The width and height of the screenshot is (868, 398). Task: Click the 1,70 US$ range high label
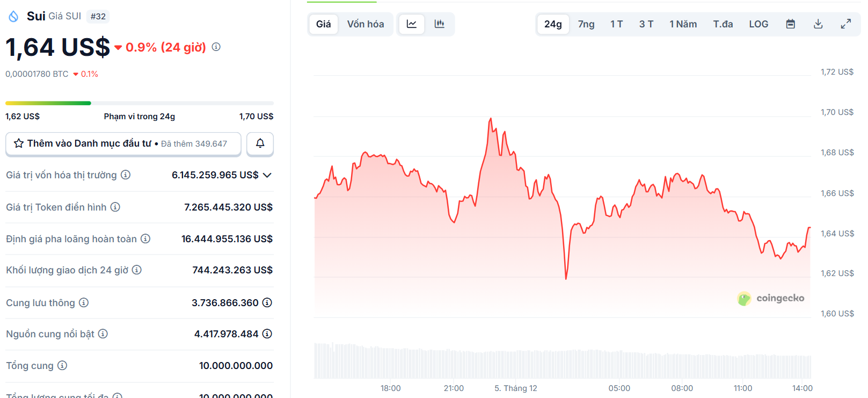coord(257,117)
